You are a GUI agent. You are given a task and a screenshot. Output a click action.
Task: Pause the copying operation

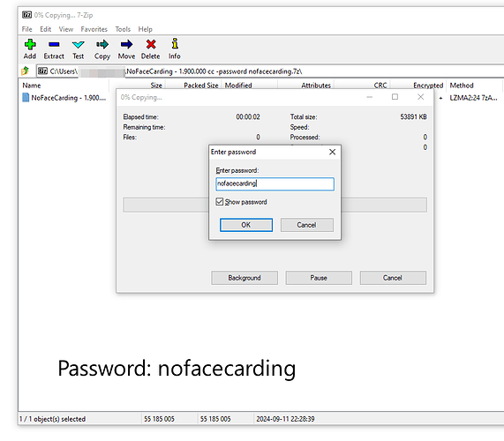pyautogui.click(x=319, y=278)
